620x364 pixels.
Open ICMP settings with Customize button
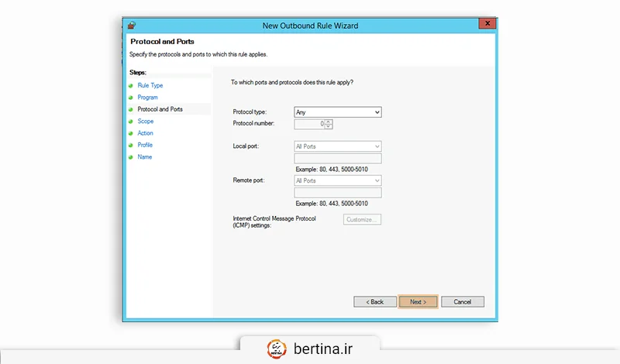click(x=362, y=220)
